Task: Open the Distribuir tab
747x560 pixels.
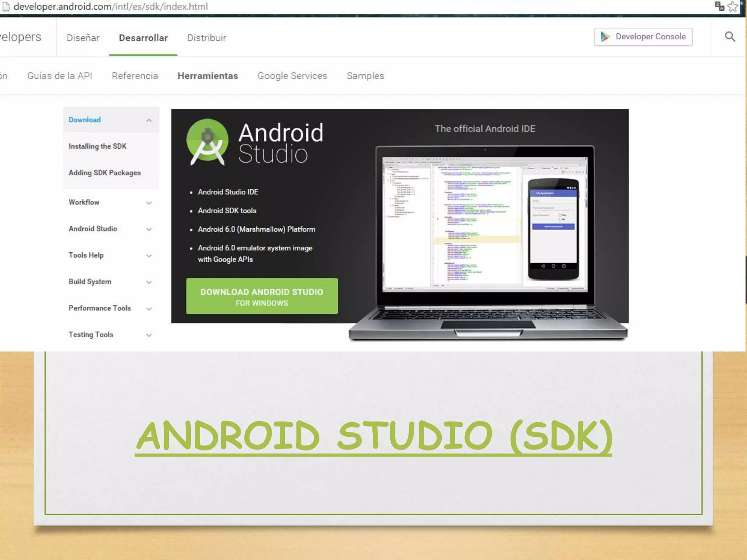Action: [x=207, y=38]
